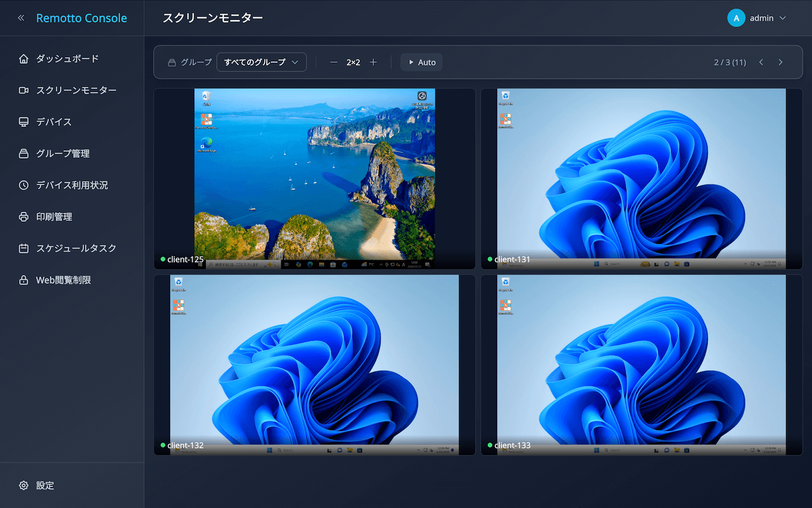The height and width of the screenshot is (508, 812).
Task: Enable Auto playback mode
Action: click(421, 62)
